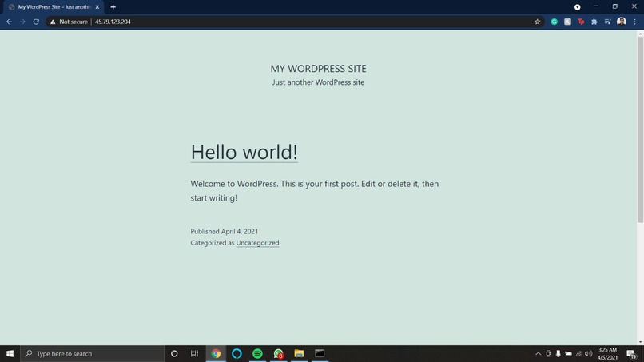Screen dimensions: 644x362
Task: Close the My WordPress Site tab
Action: [x=97, y=7]
